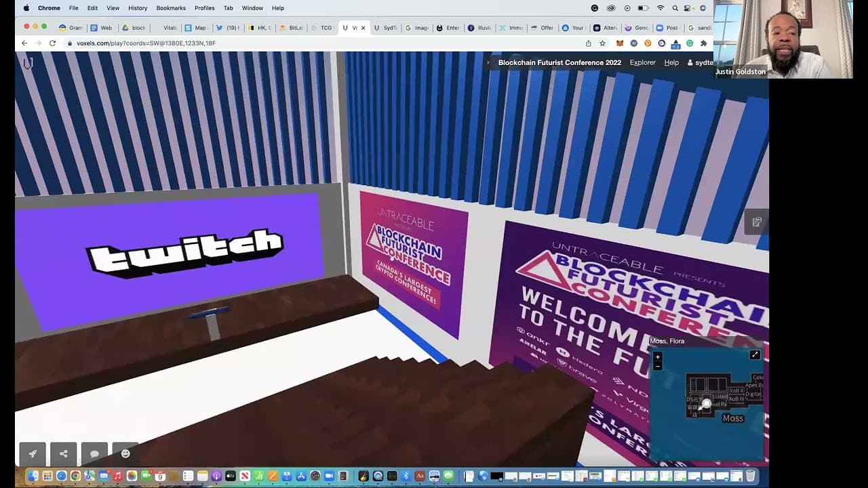
Task: Close the active Voxels tab
Action: point(363,28)
